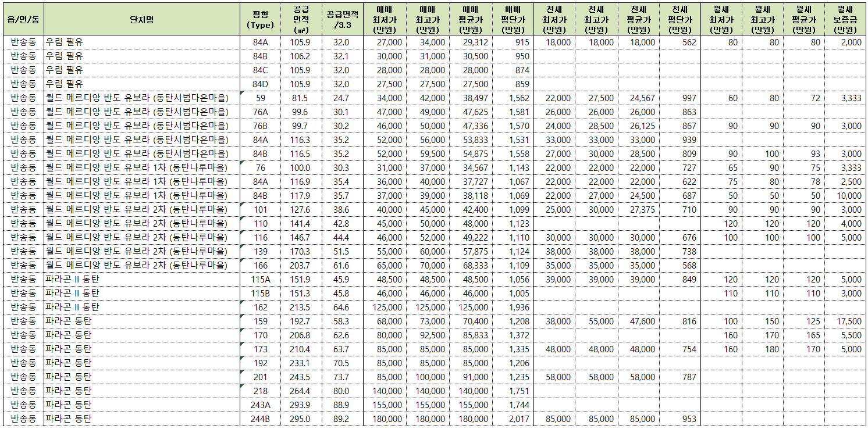The width and height of the screenshot is (868, 429).
Task: Click the 전세 평균가 header cell
Action: coord(638,19)
